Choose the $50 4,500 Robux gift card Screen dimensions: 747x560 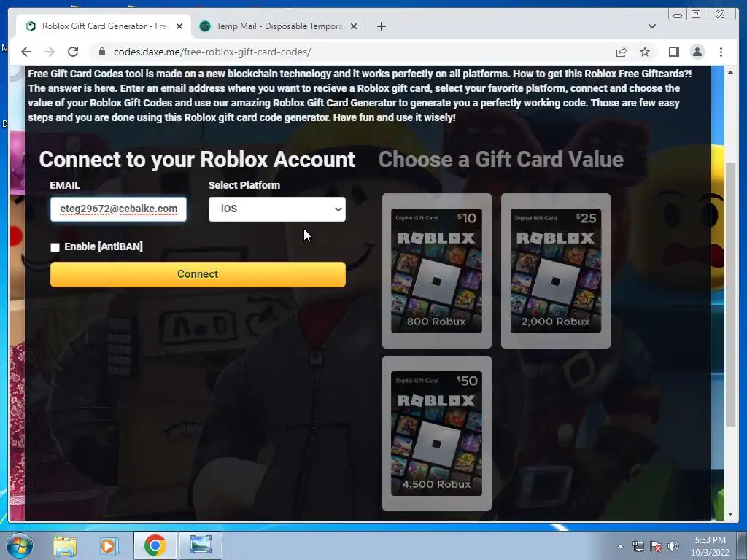click(x=436, y=433)
